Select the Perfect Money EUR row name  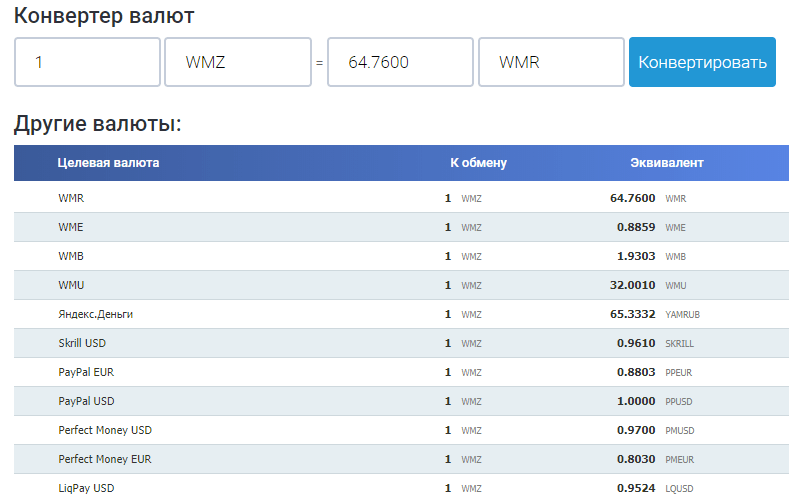[x=105, y=459]
